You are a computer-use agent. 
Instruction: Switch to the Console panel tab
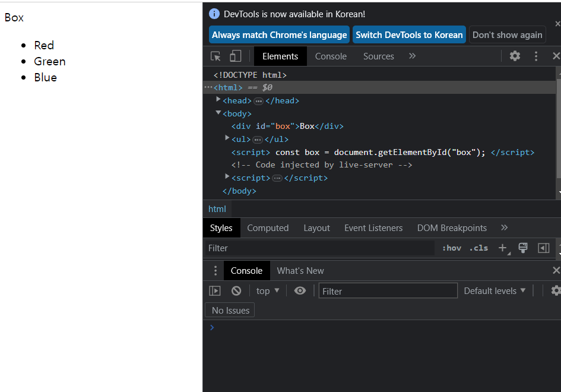tap(331, 56)
